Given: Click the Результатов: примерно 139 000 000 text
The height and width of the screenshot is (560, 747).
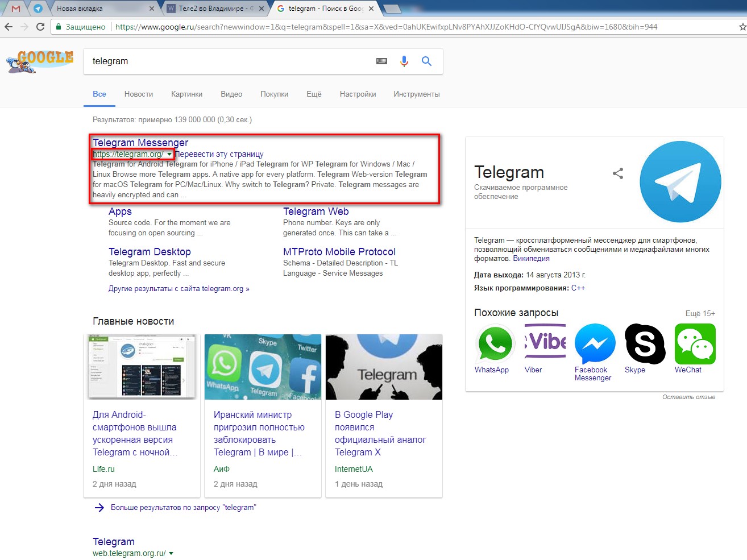Looking at the screenshot, I should pos(172,120).
